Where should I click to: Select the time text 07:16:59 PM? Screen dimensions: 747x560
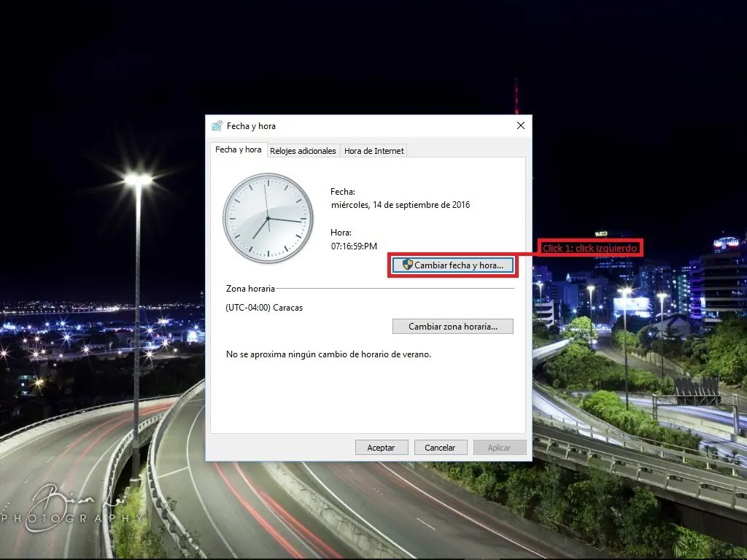click(x=354, y=246)
